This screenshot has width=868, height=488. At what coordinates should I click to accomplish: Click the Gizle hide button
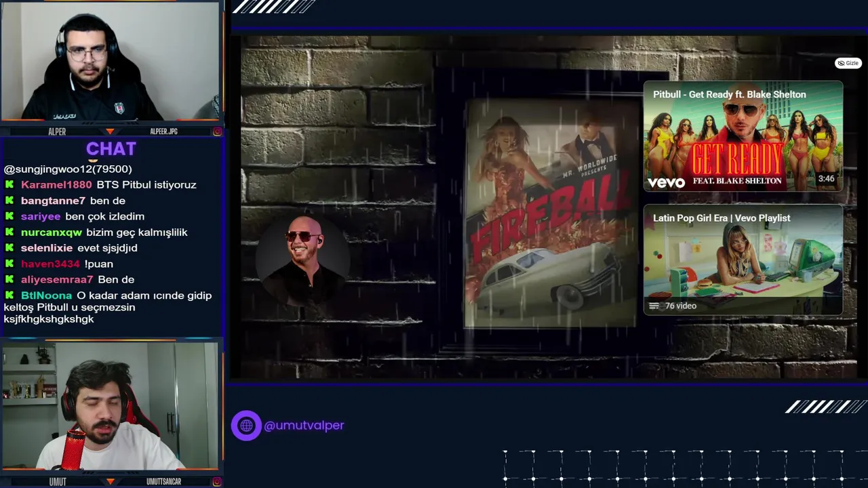[x=848, y=63]
